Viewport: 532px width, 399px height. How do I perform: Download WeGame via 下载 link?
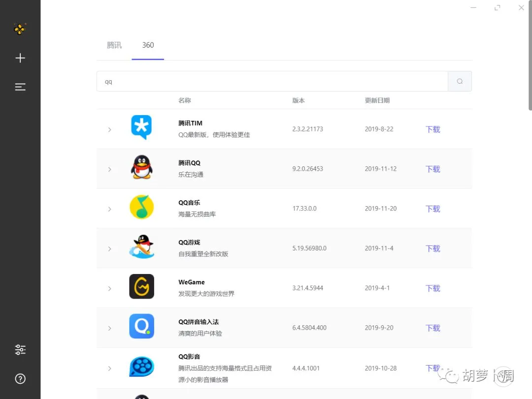433,288
